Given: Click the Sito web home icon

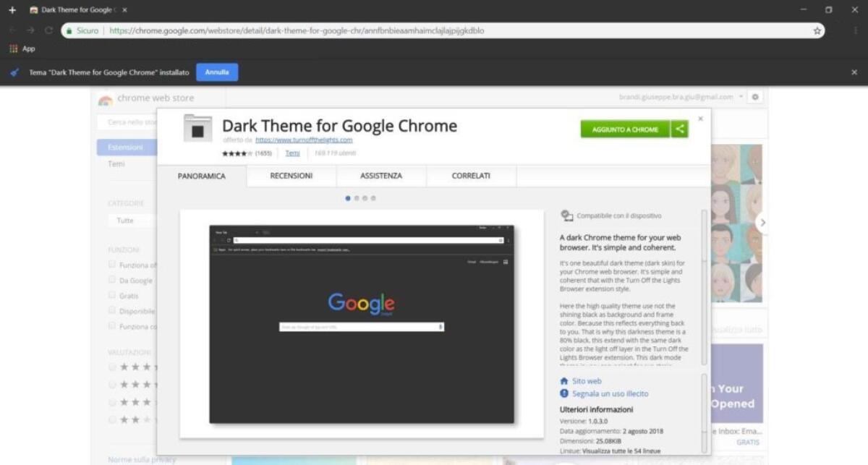Looking at the screenshot, I should coord(566,380).
